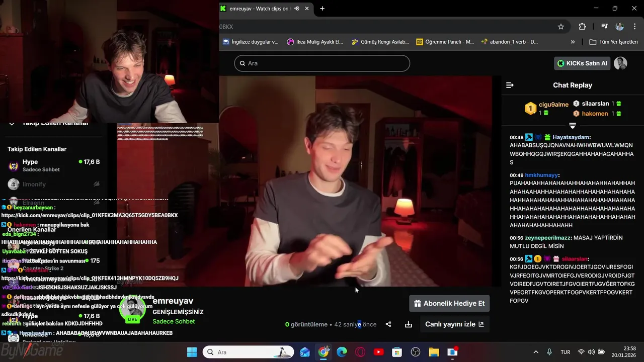Mute the emreuyav tab audio icon
The image size is (644, 362).
point(297,9)
